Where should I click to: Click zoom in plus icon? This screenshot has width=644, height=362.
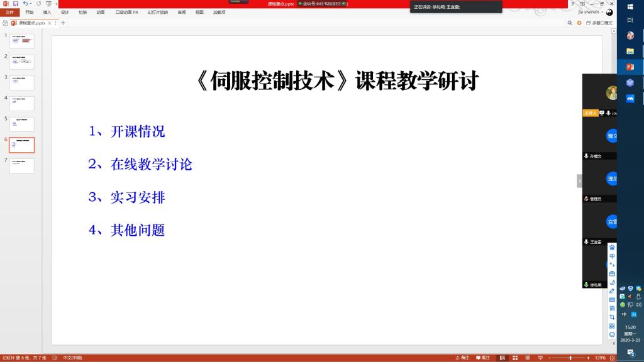pyautogui.click(x=589, y=358)
